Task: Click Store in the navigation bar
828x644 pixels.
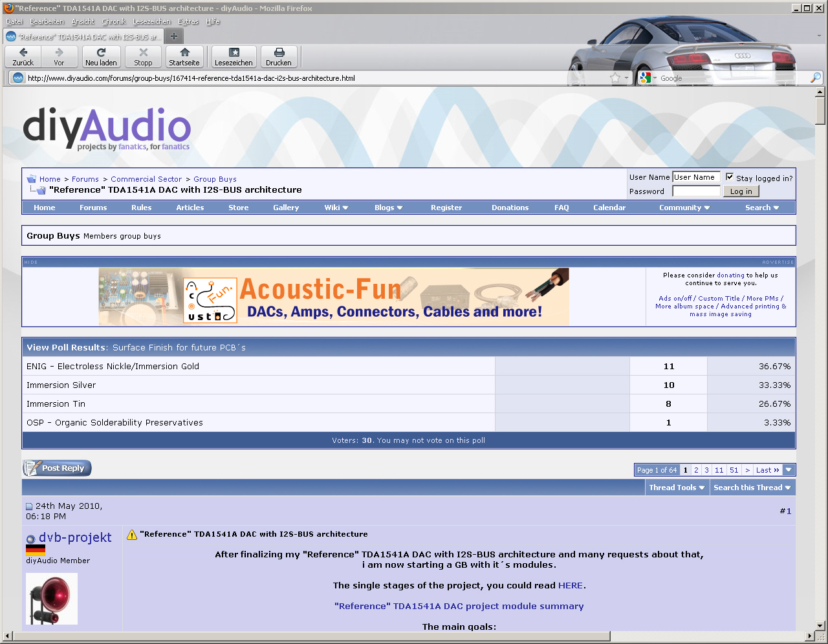Action: (239, 208)
